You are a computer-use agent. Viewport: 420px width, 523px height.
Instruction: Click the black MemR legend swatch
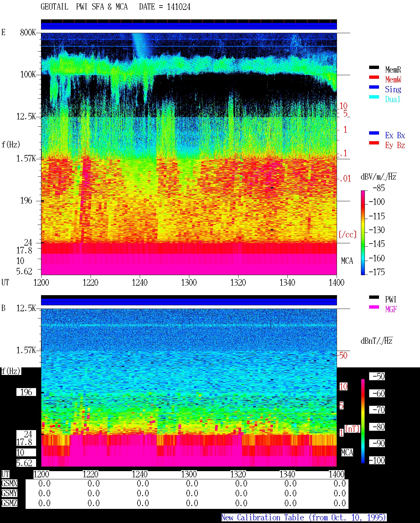pos(374,68)
